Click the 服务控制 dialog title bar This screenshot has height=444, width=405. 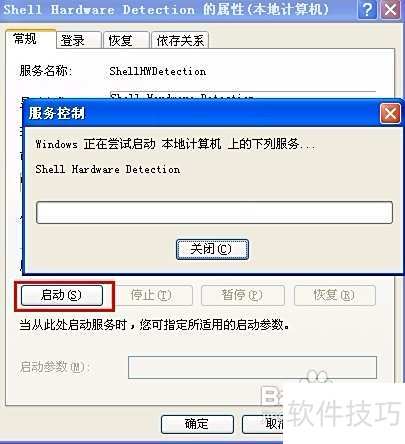coord(202,114)
